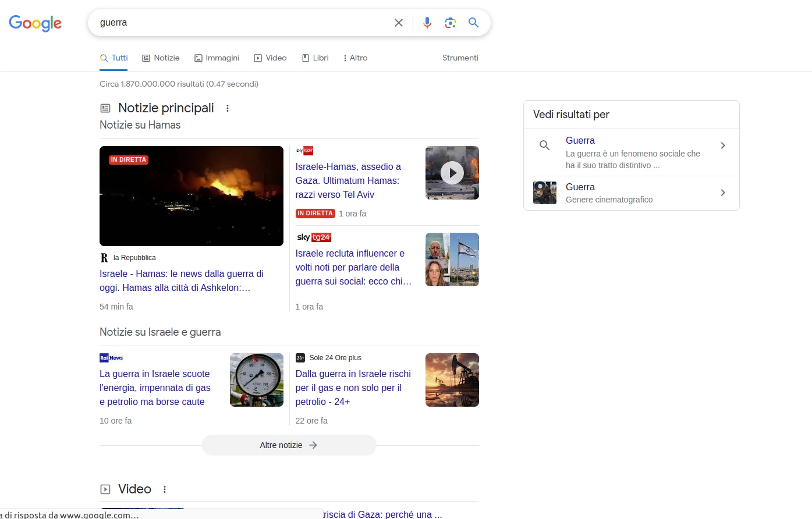Viewport: 812px width, 519px height.
Task: Clear the search box with the X icon
Action: [399, 23]
